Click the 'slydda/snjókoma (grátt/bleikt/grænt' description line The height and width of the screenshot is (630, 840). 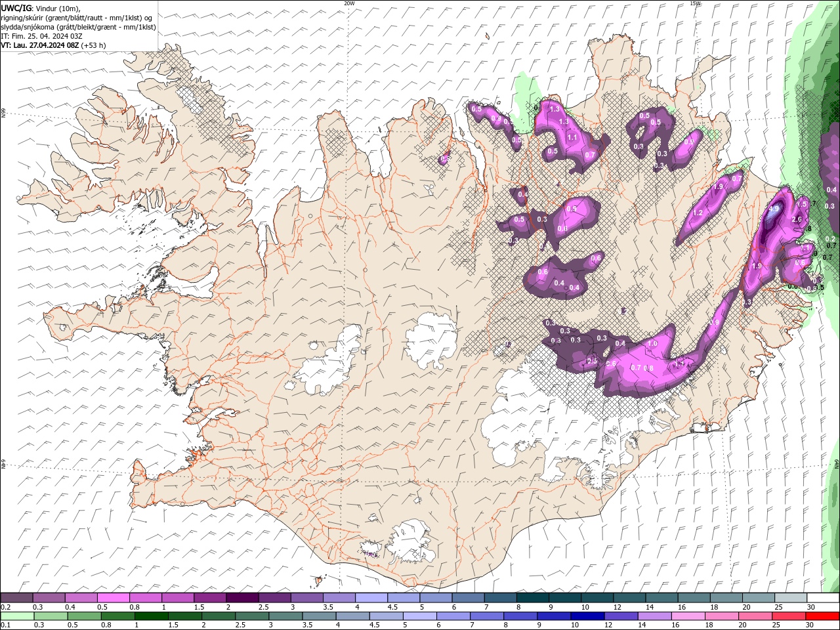click(78, 27)
